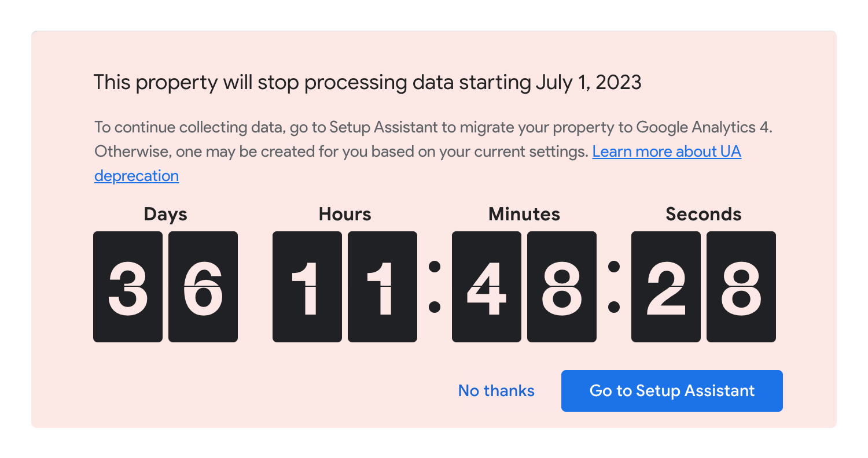Screen dimensions: 868x458
Task: Click the first Hours digit card
Action: click(x=307, y=287)
